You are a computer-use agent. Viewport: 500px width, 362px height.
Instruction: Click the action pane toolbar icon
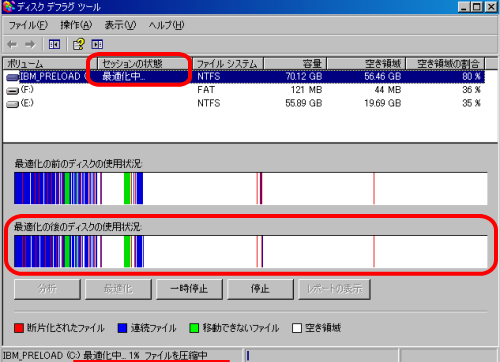(97, 44)
